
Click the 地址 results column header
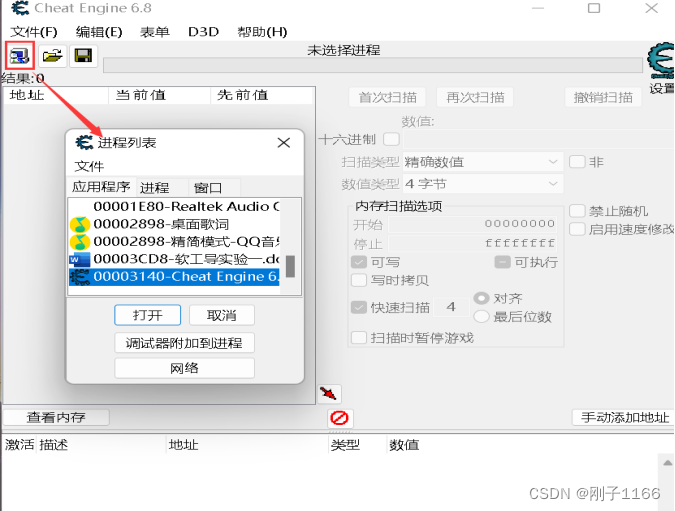(x=56, y=95)
